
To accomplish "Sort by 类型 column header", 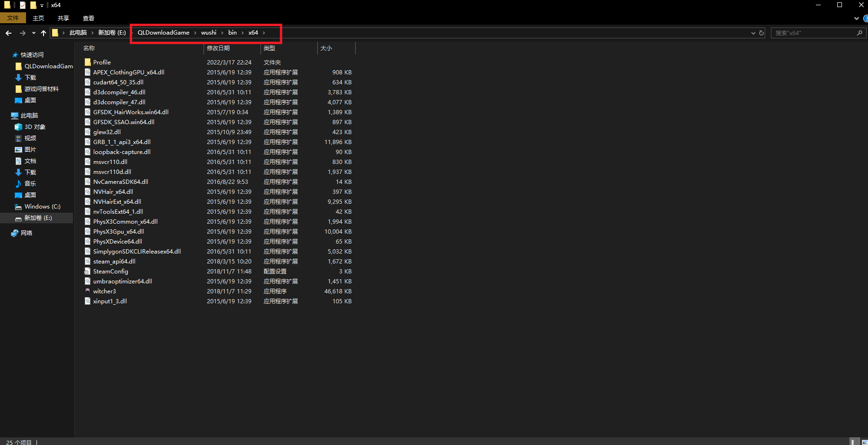I will (x=269, y=48).
